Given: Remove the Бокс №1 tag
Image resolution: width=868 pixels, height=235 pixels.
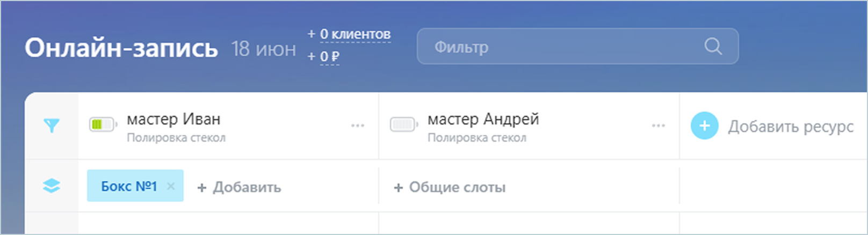Looking at the screenshot, I should click(x=171, y=186).
